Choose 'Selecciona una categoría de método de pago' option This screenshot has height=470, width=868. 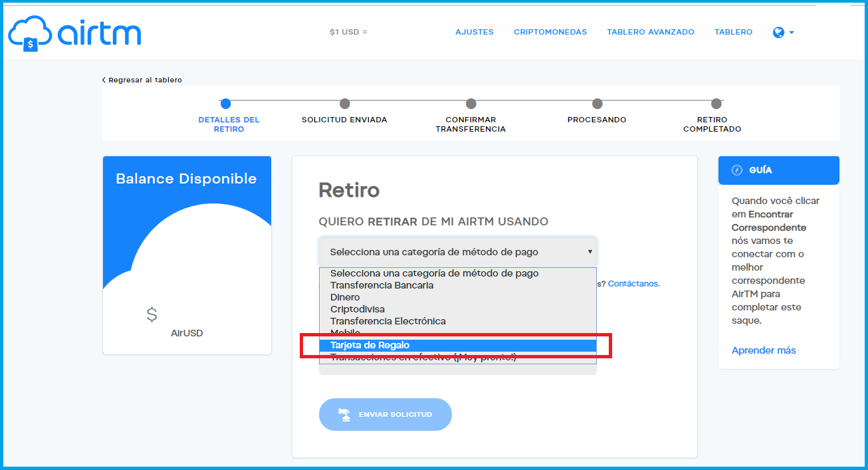(x=458, y=273)
